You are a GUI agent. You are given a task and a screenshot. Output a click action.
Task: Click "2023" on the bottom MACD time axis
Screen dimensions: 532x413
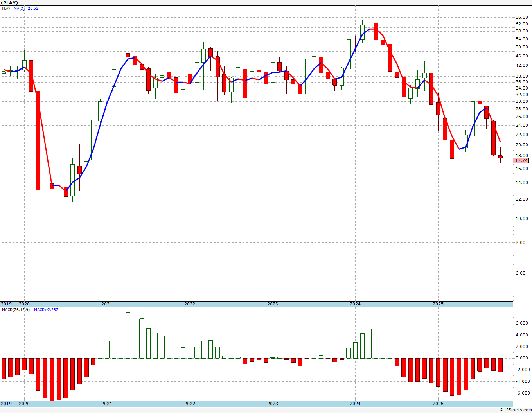pos(273,404)
